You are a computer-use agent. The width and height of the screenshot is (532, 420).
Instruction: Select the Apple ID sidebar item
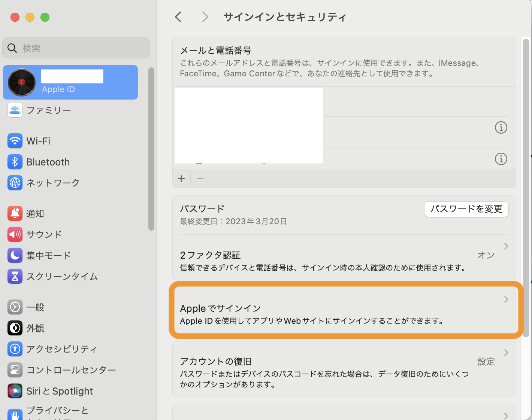[x=70, y=82]
